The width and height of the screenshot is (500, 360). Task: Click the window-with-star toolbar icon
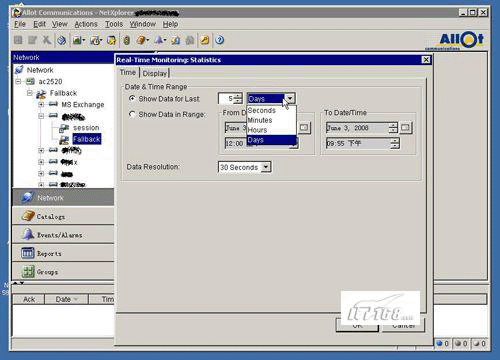click(112, 40)
